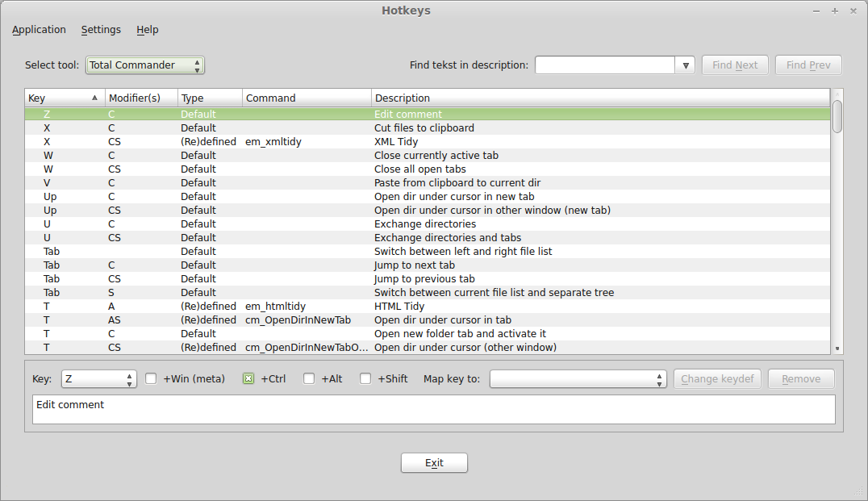Select 'Switch between left and right file list' row

click(428, 252)
